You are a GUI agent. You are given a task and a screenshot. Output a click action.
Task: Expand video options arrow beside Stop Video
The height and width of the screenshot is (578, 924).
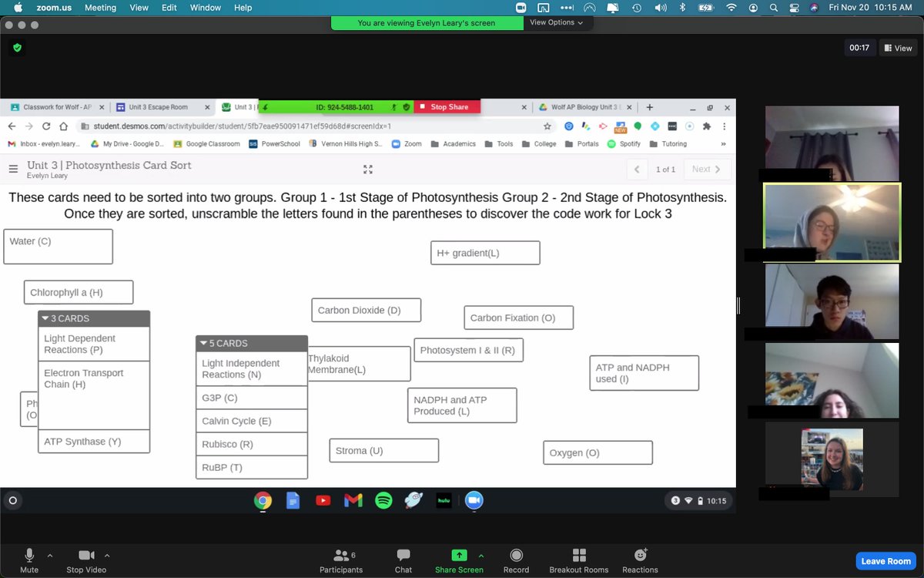click(x=107, y=555)
